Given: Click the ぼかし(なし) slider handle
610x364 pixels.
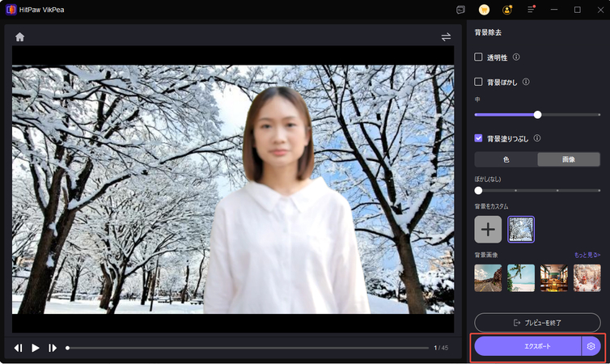Looking at the screenshot, I should 478,191.
